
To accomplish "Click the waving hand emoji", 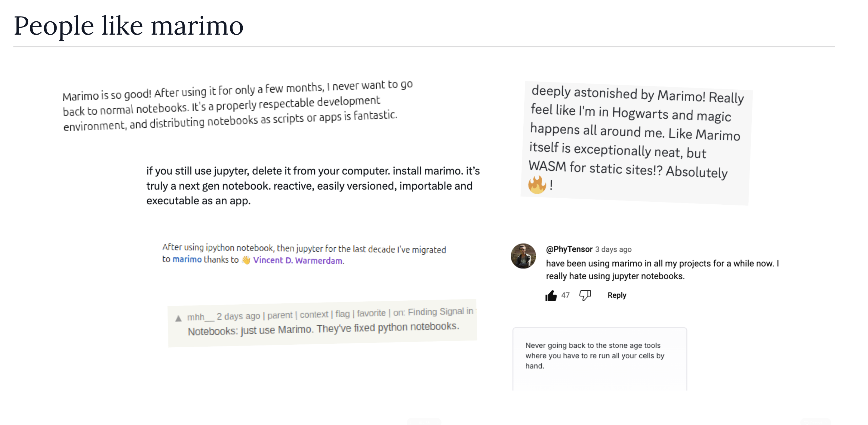I will click(x=246, y=260).
